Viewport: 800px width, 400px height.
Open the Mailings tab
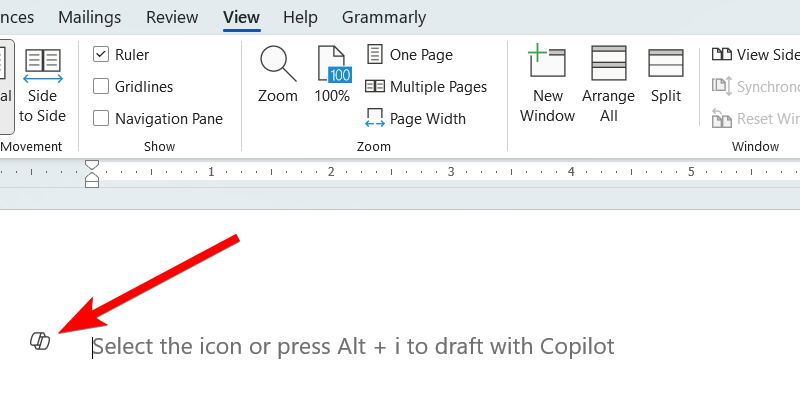click(89, 17)
